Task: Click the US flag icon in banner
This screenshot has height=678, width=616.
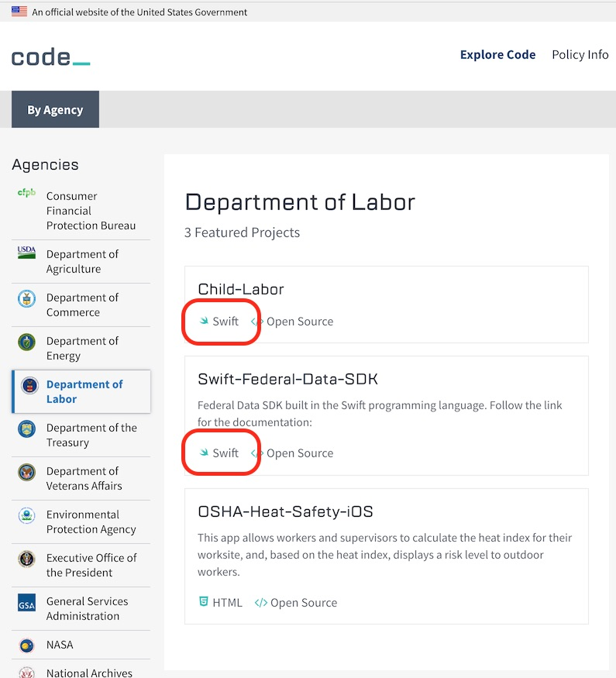Action: click(x=19, y=12)
